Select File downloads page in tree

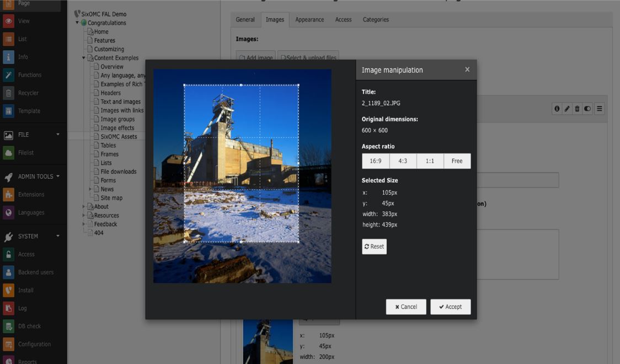click(x=119, y=172)
